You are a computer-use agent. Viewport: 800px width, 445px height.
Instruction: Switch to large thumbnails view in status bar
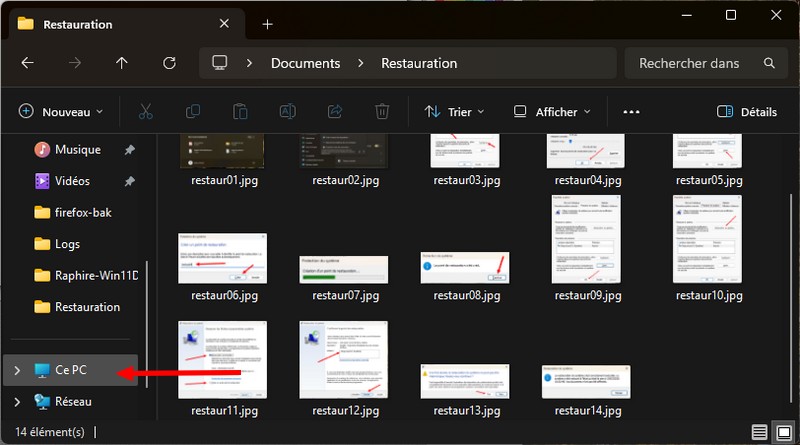[x=783, y=432]
